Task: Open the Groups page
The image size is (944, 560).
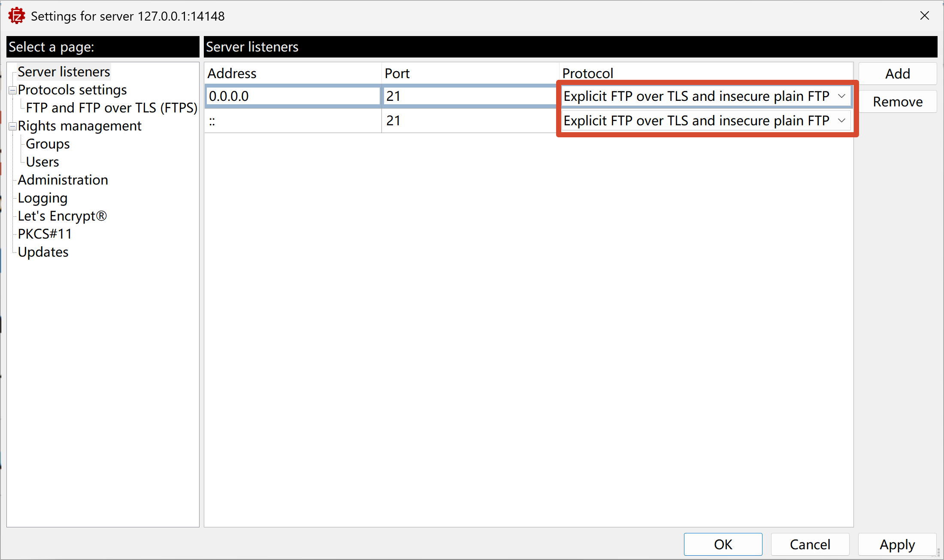Action: (x=48, y=144)
